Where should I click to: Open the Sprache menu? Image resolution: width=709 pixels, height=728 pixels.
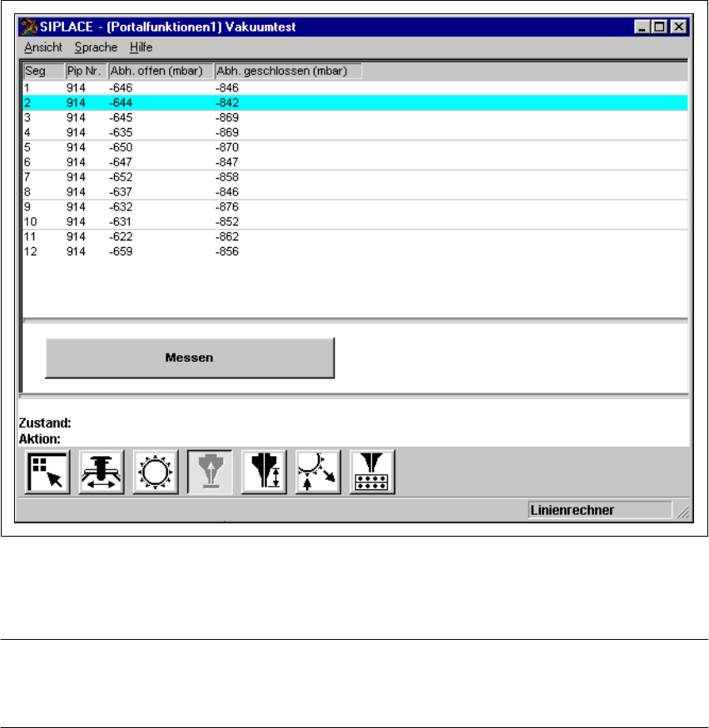click(96, 47)
